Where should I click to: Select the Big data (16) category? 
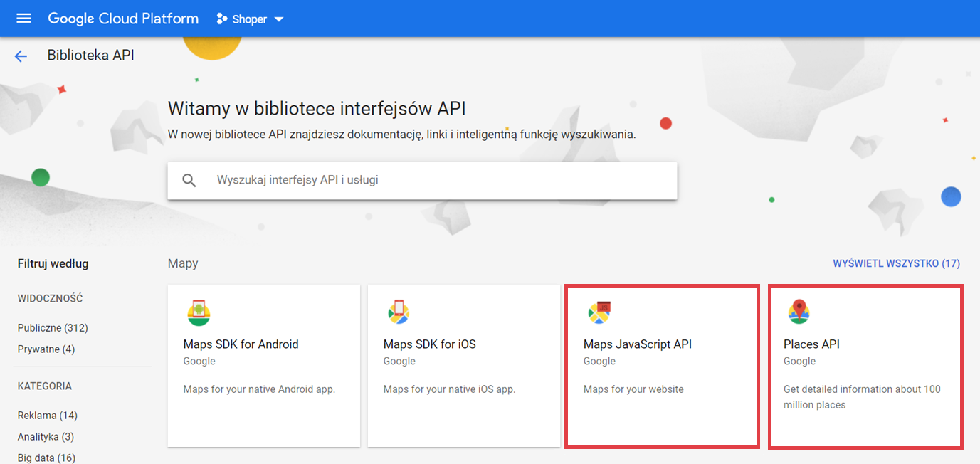[x=46, y=458]
